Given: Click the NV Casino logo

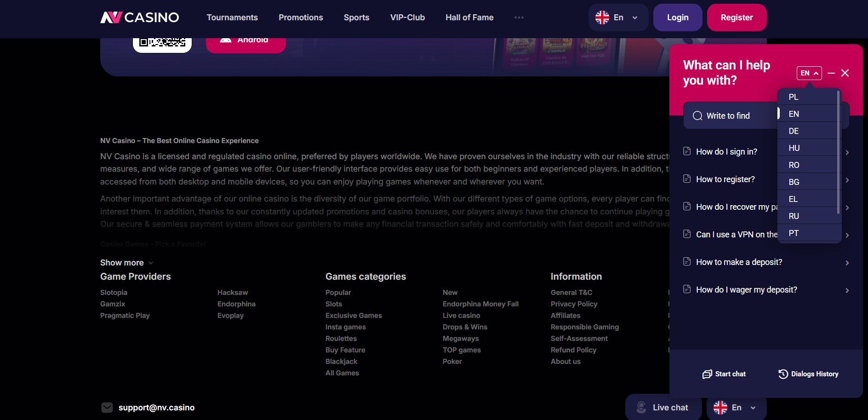Looking at the screenshot, I should tap(140, 17).
